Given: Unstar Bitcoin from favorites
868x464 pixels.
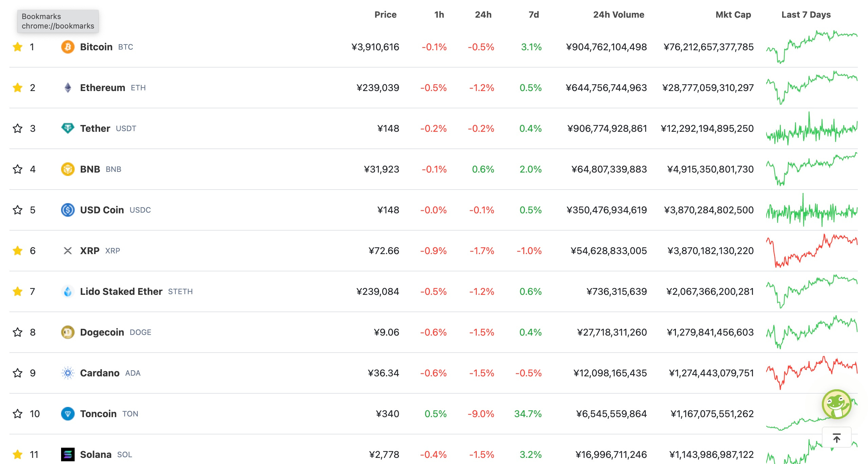Looking at the screenshot, I should [18, 47].
